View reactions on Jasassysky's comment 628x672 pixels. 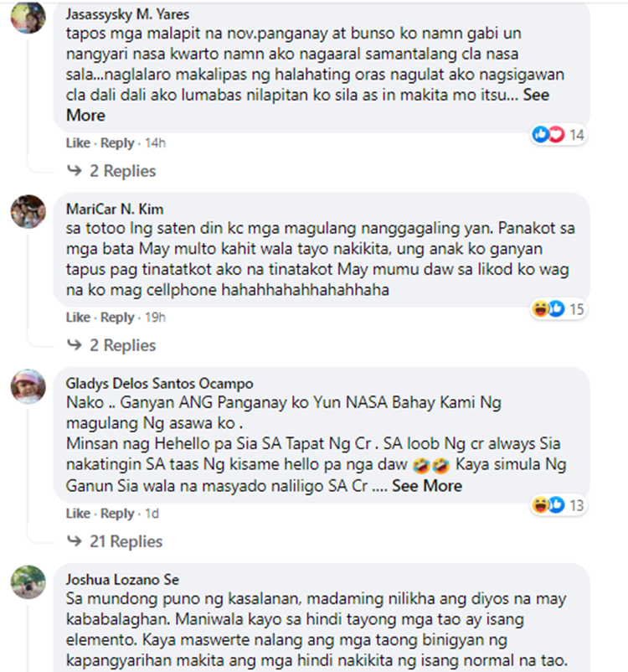pyautogui.click(x=559, y=135)
